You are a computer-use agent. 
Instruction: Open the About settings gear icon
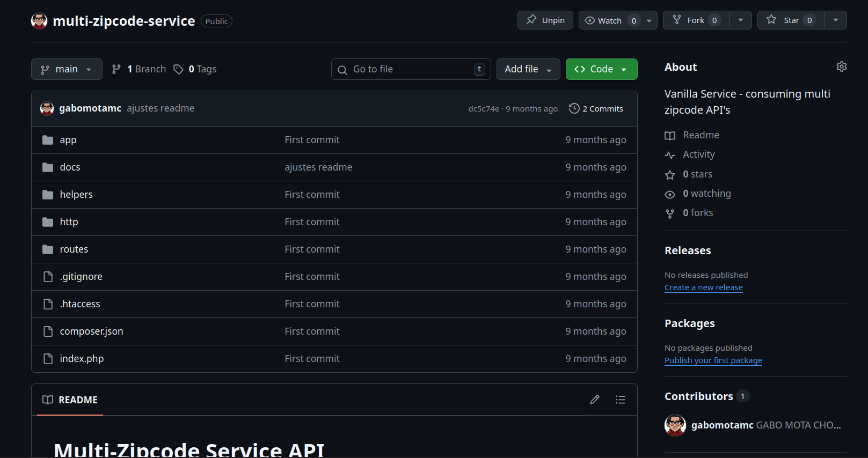pos(841,67)
